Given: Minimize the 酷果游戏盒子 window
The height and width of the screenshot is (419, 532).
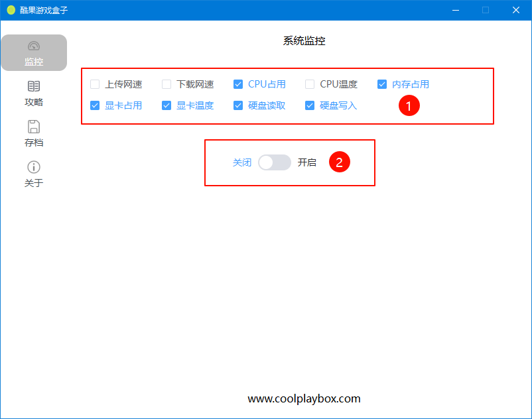Looking at the screenshot, I should (x=455, y=10).
